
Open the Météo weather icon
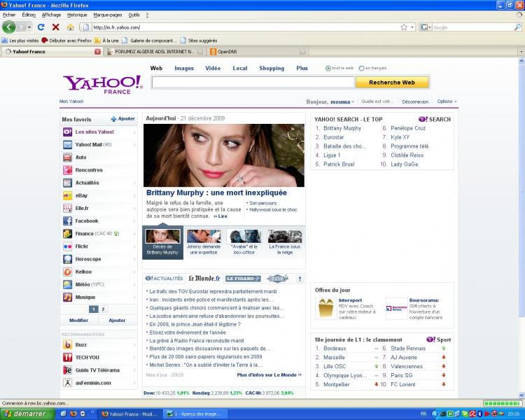pyautogui.click(x=67, y=285)
